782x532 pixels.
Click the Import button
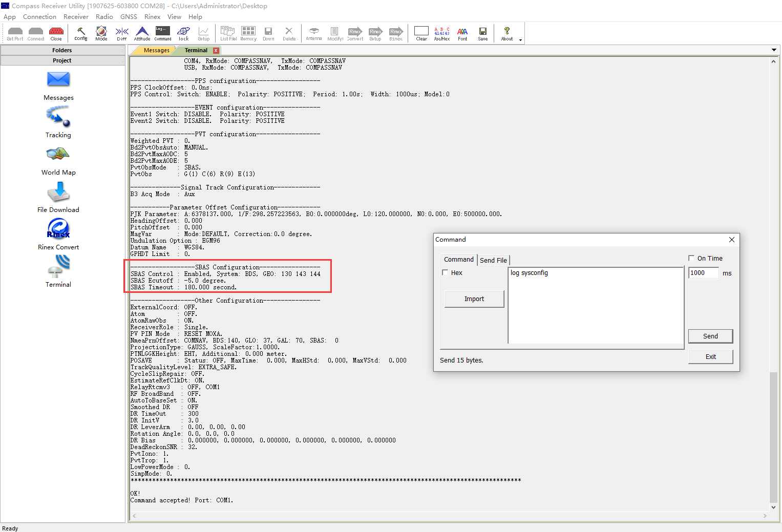point(474,299)
